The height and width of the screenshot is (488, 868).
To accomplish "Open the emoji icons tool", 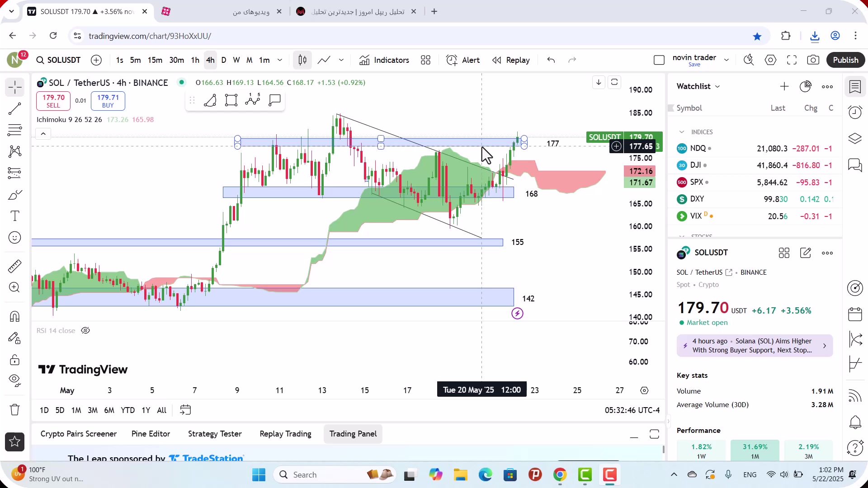I will tap(15, 238).
